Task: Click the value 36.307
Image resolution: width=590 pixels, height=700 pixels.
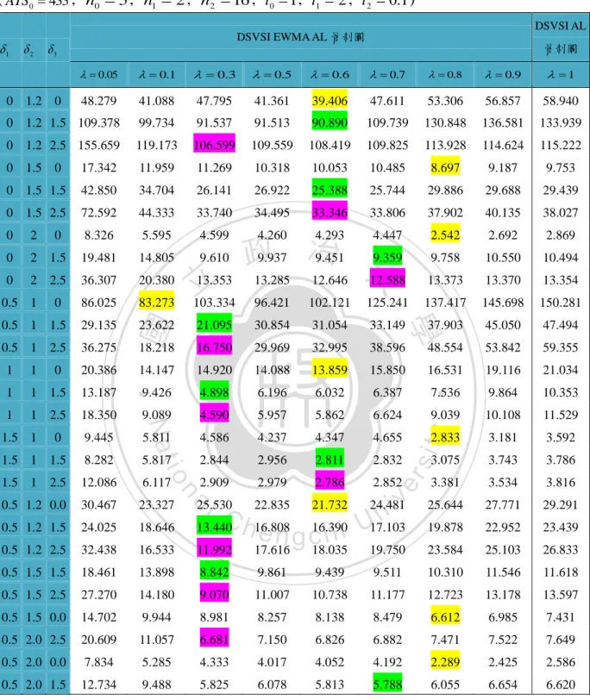Action: click(x=98, y=280)
